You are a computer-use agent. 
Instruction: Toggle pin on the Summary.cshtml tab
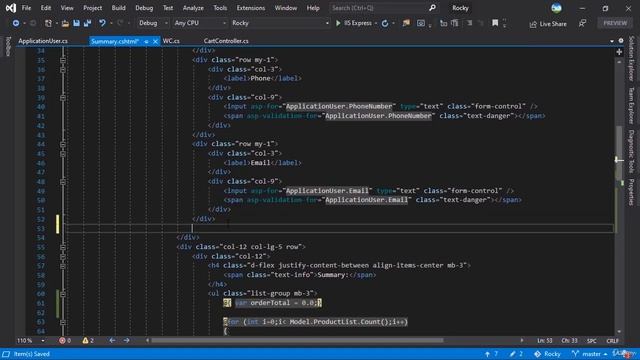pos(146,41)
